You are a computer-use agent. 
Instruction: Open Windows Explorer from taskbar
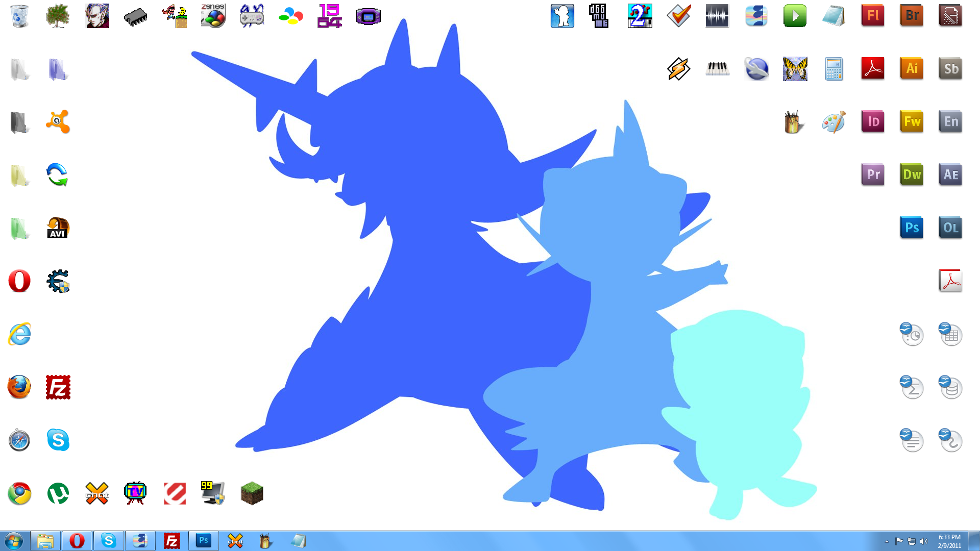[45, 541]
